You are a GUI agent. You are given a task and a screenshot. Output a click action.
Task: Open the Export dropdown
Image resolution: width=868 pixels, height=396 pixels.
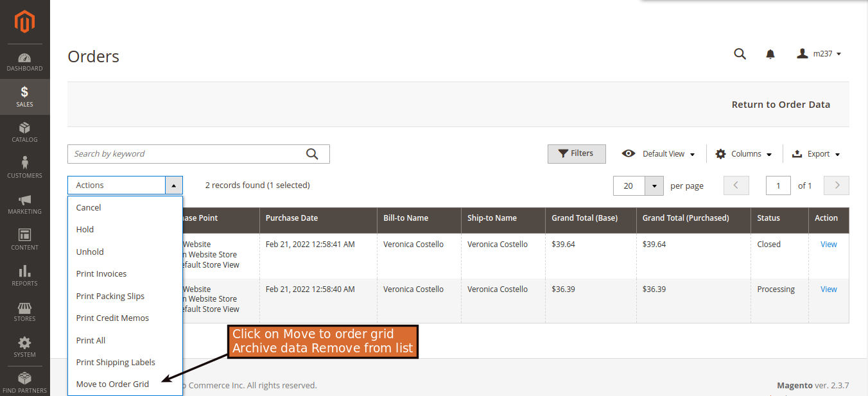point(816,153)
